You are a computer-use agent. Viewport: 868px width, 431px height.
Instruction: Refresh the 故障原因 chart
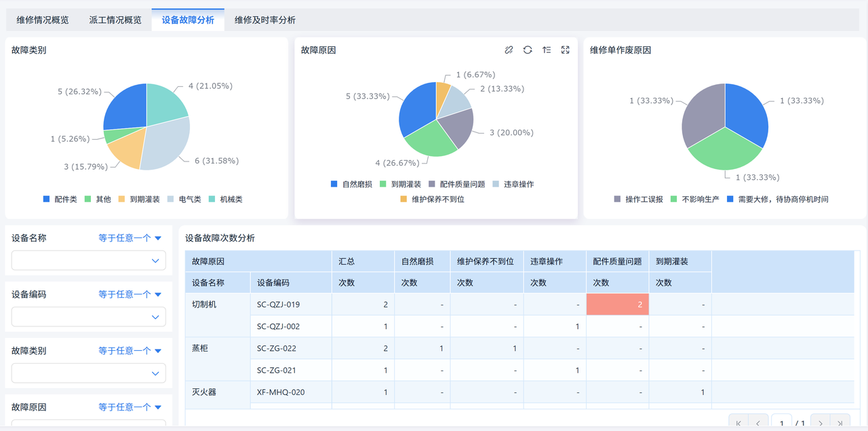coord(528,50)
